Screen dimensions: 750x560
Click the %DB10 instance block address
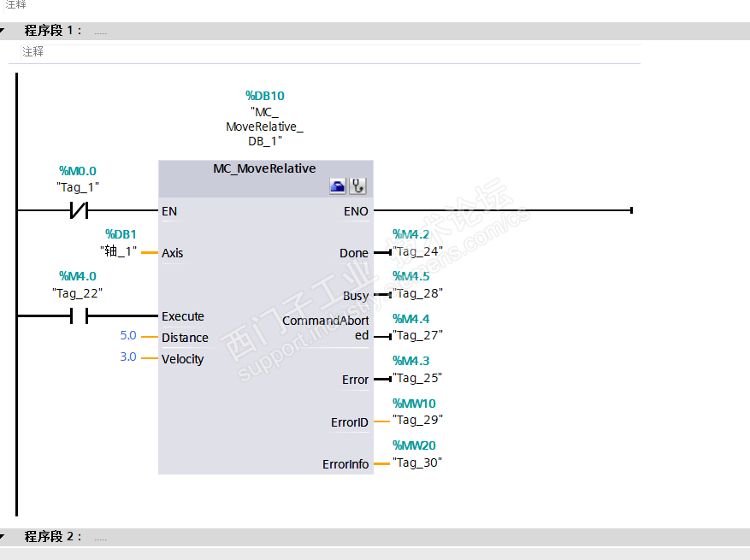[x=265, y=97]
